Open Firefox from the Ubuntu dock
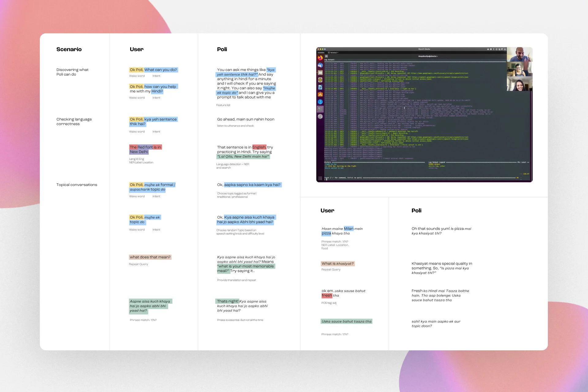588x392 pixels. pos(320,58)
